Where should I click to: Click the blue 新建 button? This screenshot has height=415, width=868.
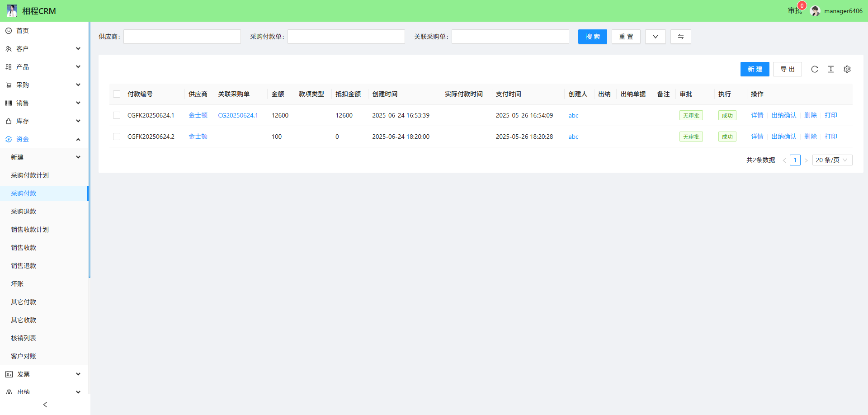[x=755, y=69]
